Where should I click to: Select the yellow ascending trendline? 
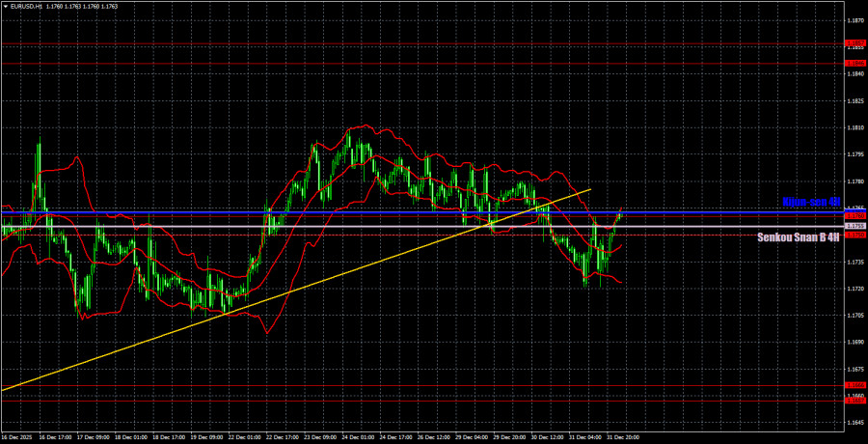[193, 321]
